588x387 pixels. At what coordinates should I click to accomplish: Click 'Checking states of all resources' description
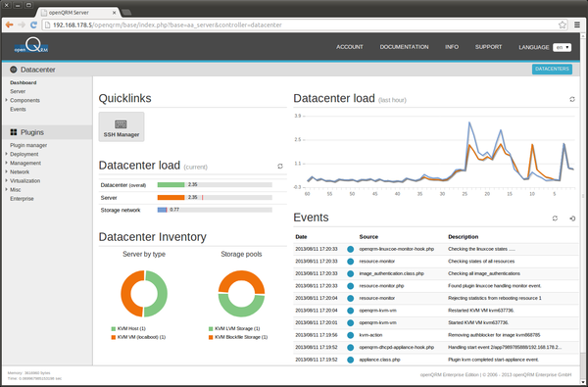click(481, 262)
